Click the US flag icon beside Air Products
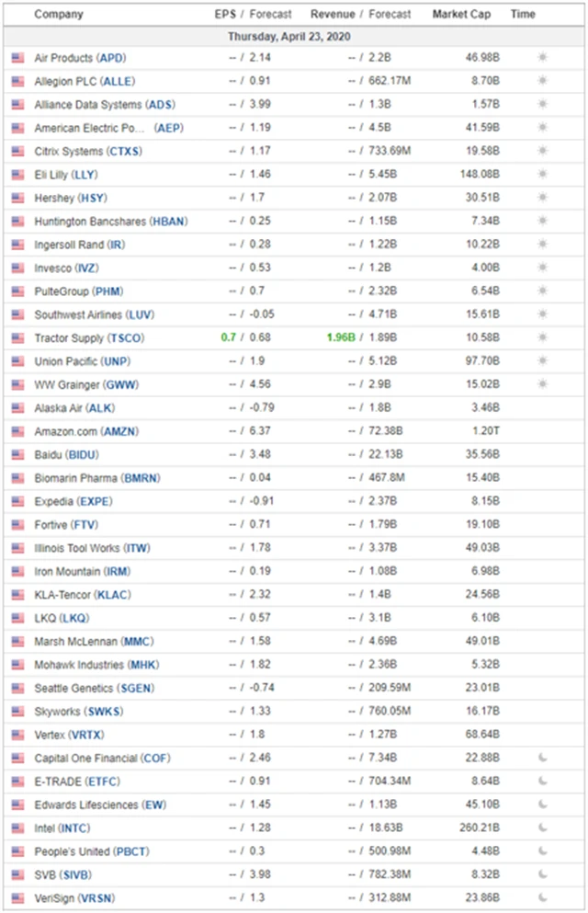This screenshot has height=913, width=588. (x=17, y=58)
